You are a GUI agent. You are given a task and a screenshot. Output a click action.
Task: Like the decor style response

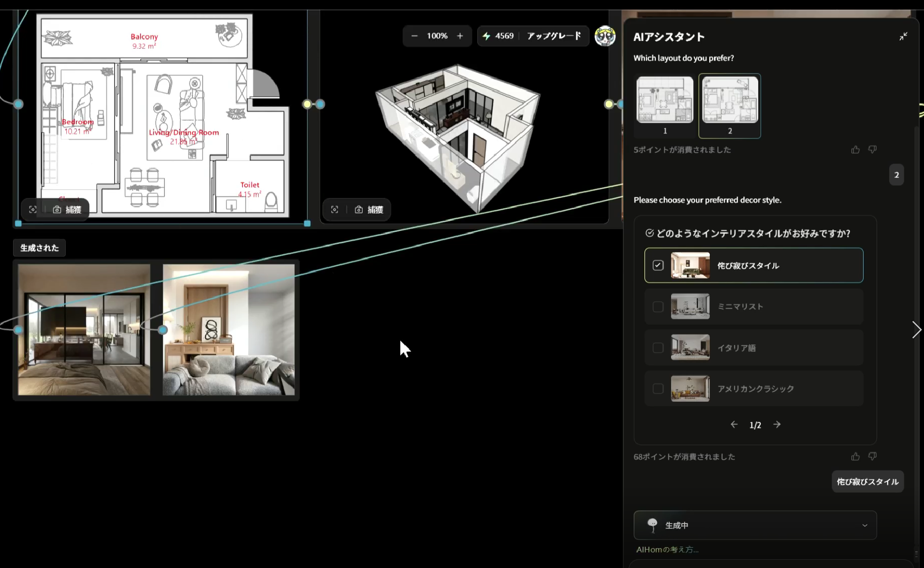pos(855,456)
